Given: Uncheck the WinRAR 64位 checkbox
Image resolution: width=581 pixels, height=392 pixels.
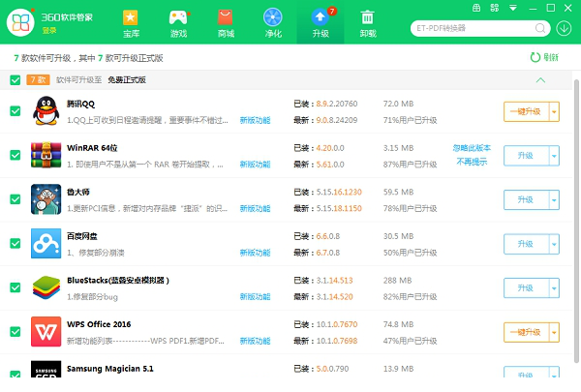Looking at the screenshot, I should click(15, 155).
